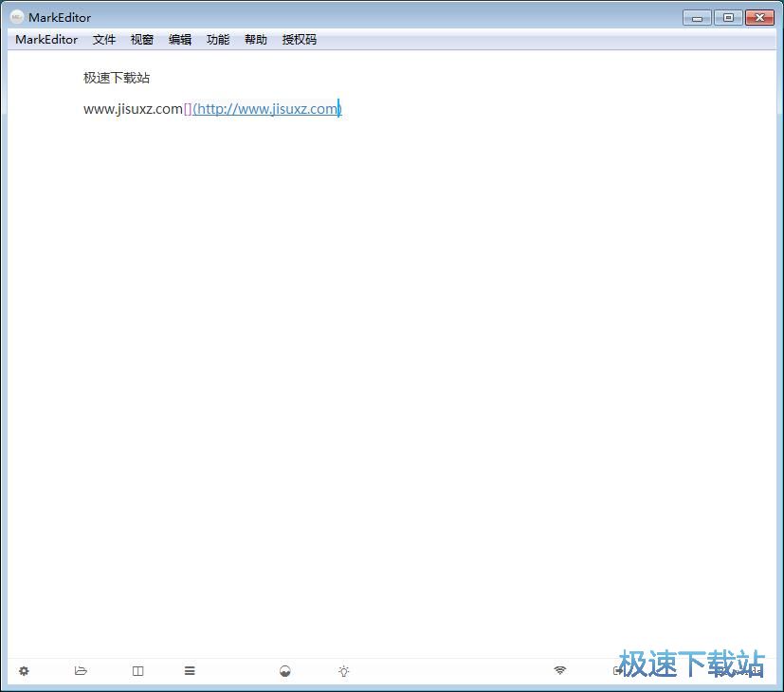784x692 pixels.
Task: Open the outline list icon
Action: click(190, 671)
